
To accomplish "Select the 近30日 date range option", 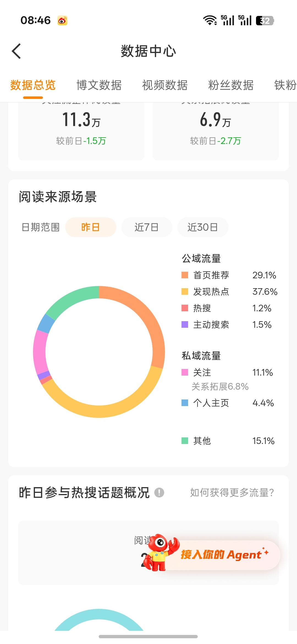I will click(203, 227).
